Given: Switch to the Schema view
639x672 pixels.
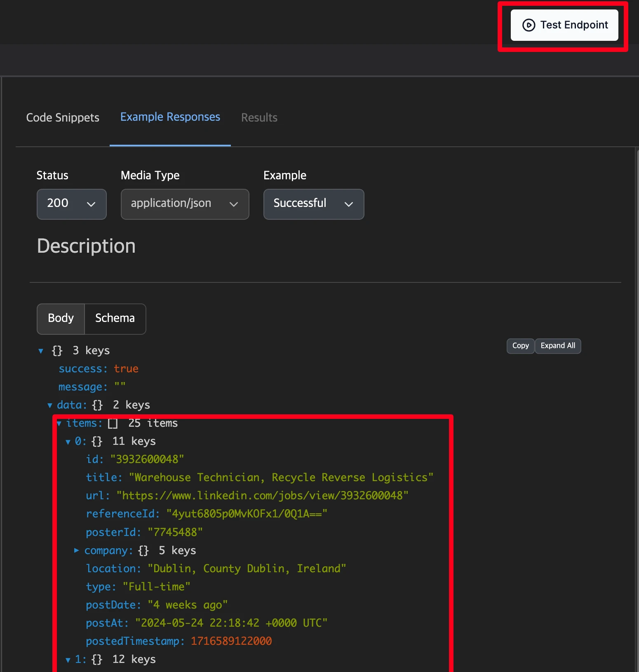Looking at the screenshot, I should (x=115, y=318).
